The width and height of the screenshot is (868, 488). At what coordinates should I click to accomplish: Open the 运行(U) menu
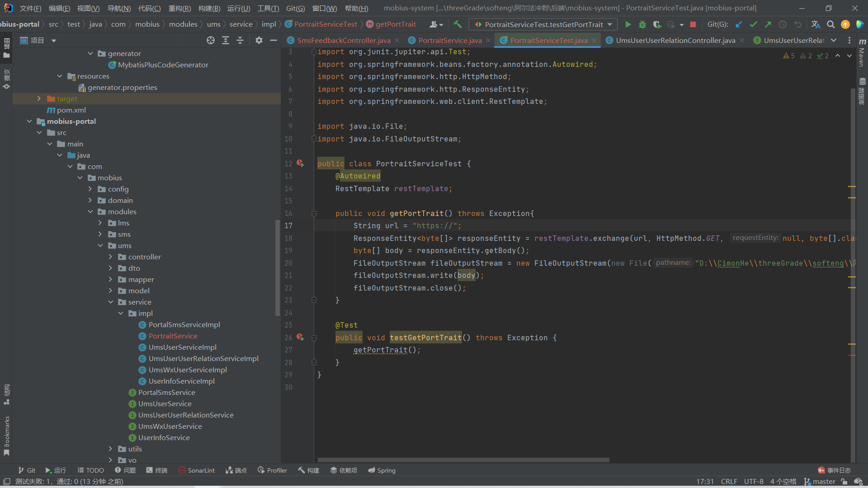[238, 8]
